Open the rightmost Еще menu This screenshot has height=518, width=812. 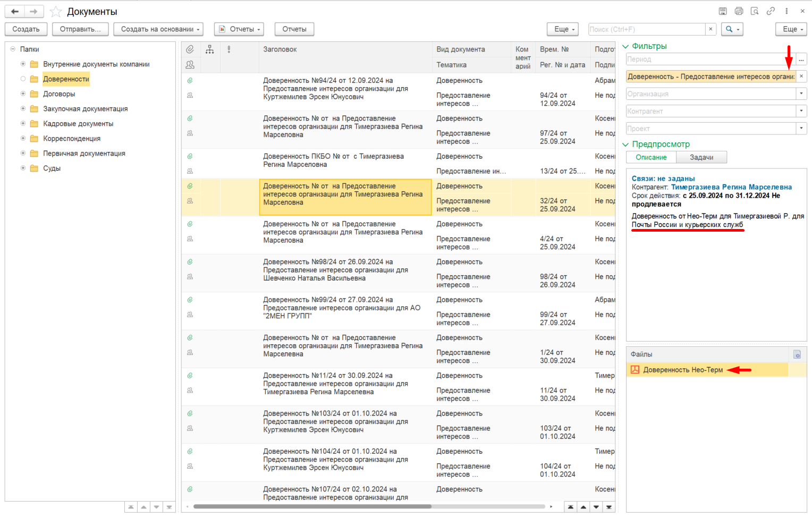791,29
